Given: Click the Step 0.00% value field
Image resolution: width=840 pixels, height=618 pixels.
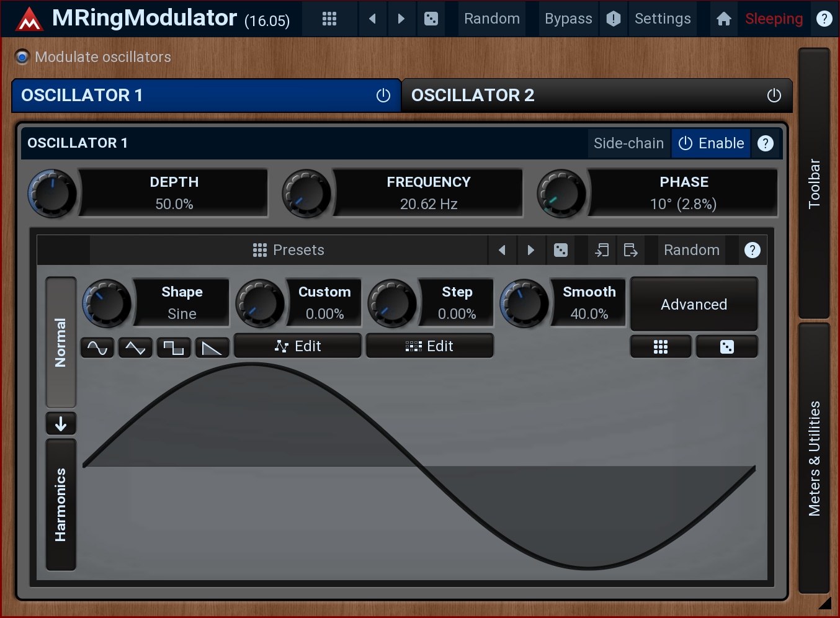Looking at the screenshot, I should 457,303.
